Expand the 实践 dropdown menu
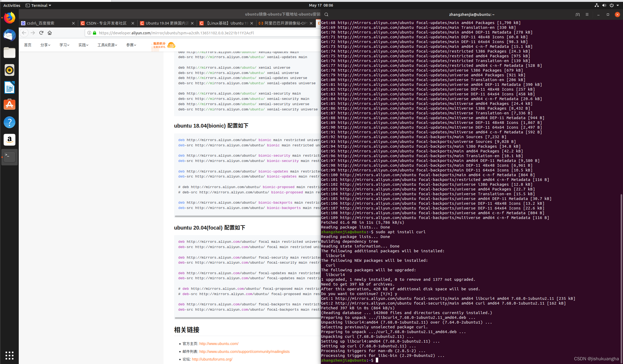Image resolution: width=623 pixels, height=364 pixels. click(x=83, y=45)
